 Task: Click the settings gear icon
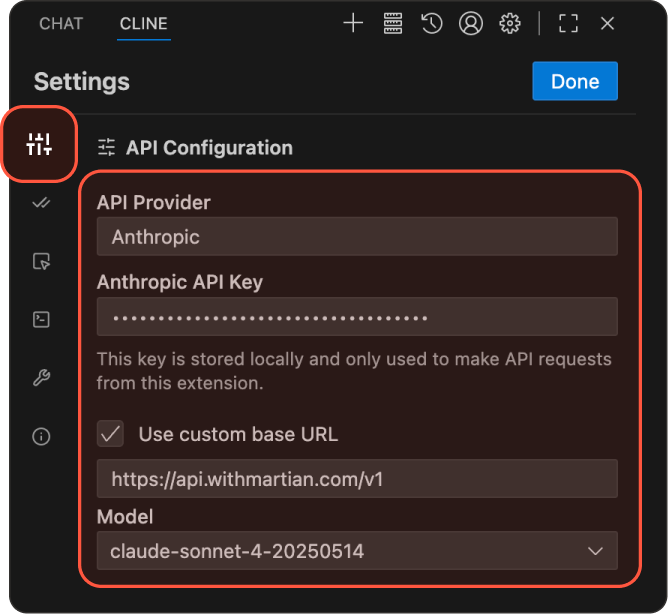[x=510, y=23]
